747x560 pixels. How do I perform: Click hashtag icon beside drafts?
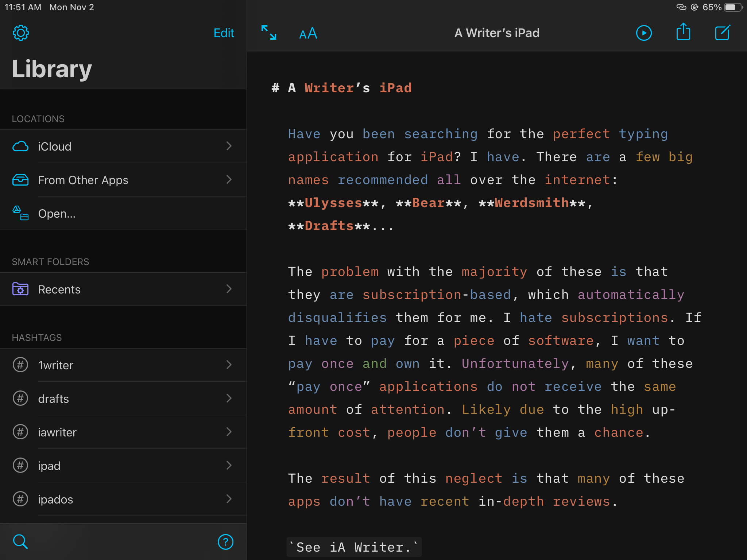tap(20, 398)
